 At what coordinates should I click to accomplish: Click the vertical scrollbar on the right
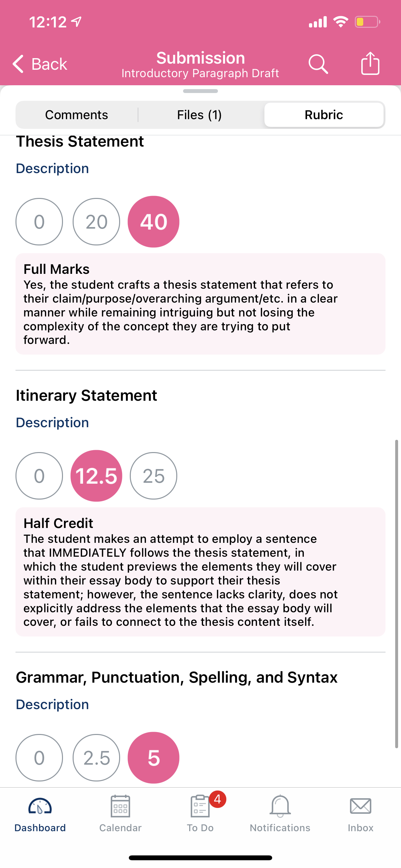[396, 594]
